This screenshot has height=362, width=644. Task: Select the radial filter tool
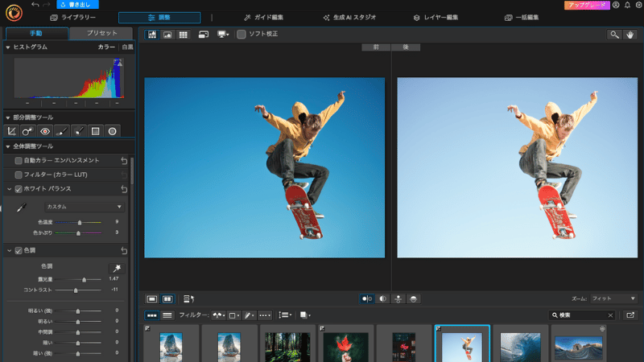[x=112, y=131]
